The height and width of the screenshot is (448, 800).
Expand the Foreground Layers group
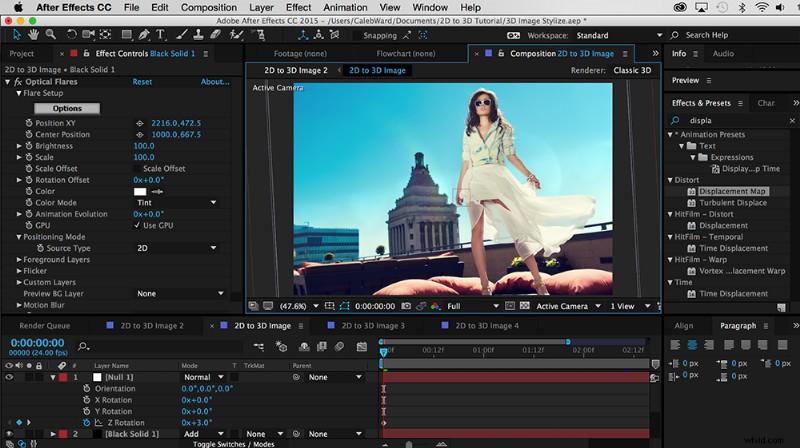point(19,259)
